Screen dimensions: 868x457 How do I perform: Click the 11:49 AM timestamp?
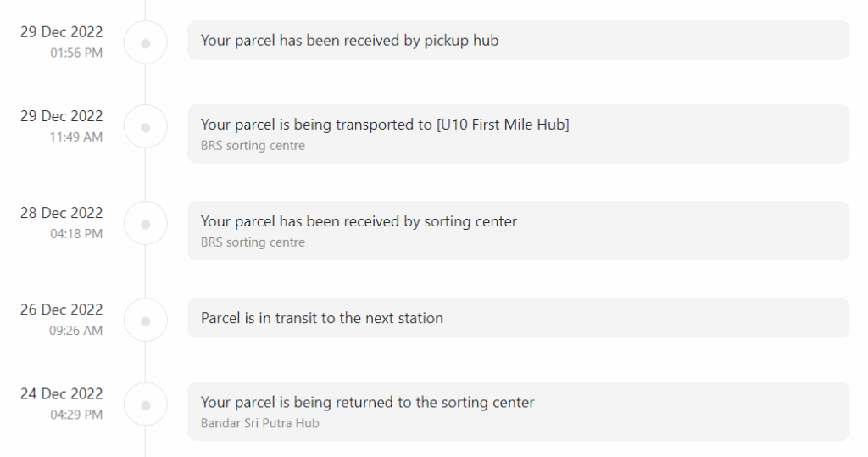pos(76,137)
